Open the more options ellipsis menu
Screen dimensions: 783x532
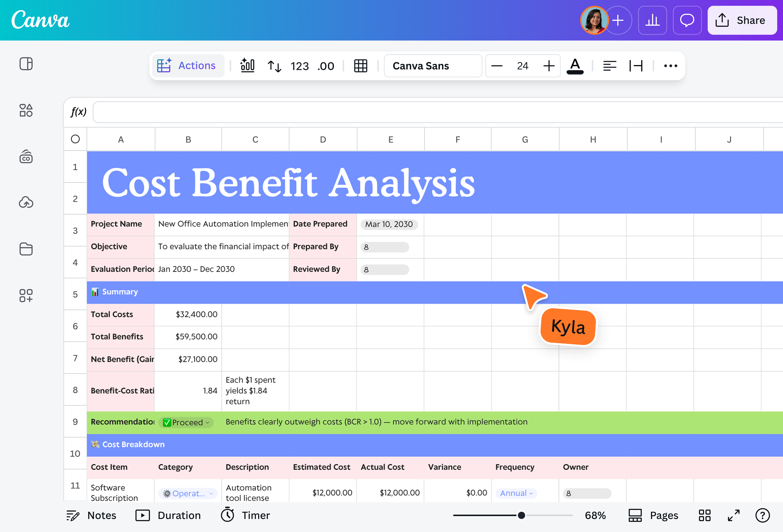(671, 66)
